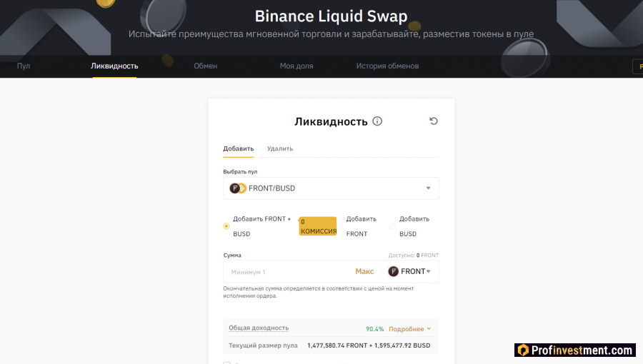The image size is (643, 364).
Task: Select the Добавить sub-tab
Action: 238,148
